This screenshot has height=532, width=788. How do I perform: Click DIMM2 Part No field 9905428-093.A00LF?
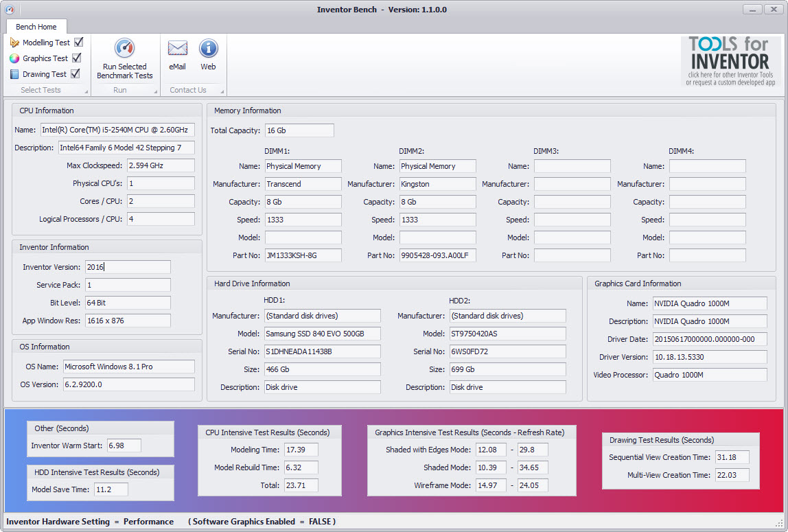pyautogui.click(x=438, y=255)
